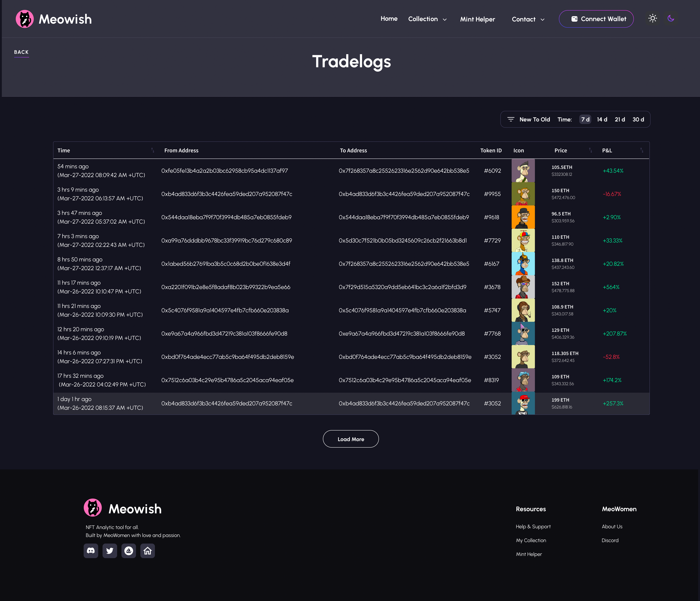Open Help & Support footer link
Viewport: 700px width, 601px height.
533,526
